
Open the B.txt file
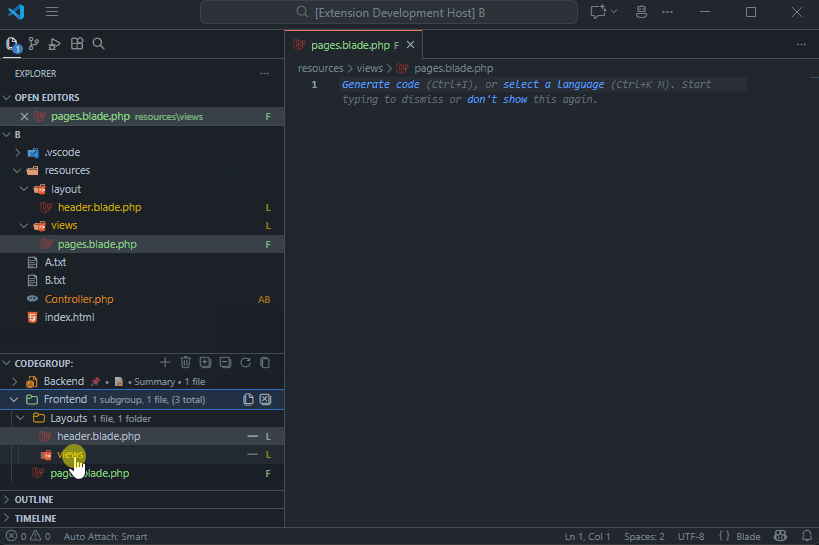[x=55, y=281]
